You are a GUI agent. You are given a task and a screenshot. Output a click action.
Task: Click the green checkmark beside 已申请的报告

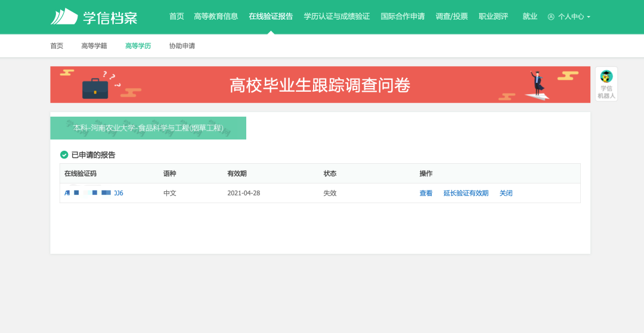(x=64, y=155)
